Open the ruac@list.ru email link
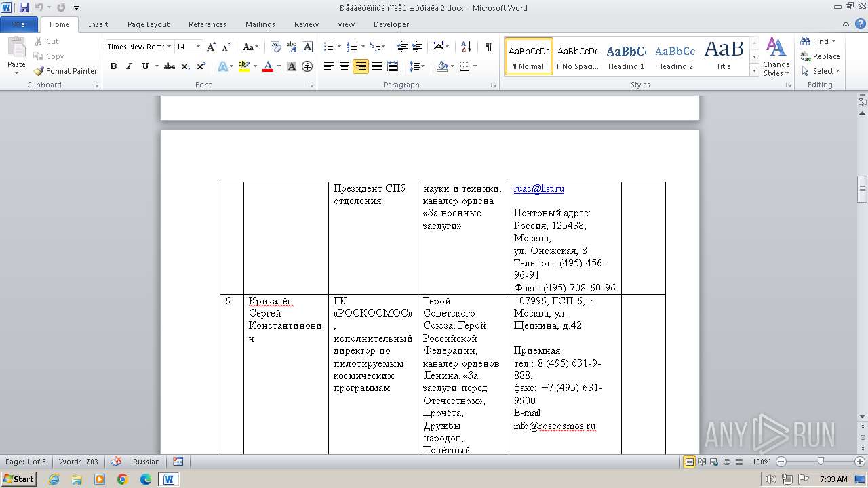 [x=539, y=189]
